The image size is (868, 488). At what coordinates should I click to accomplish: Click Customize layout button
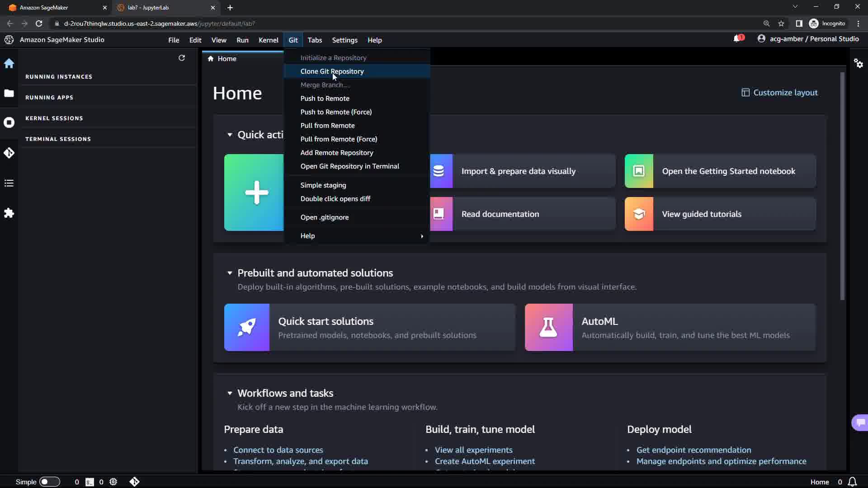(x=779, y=93)
